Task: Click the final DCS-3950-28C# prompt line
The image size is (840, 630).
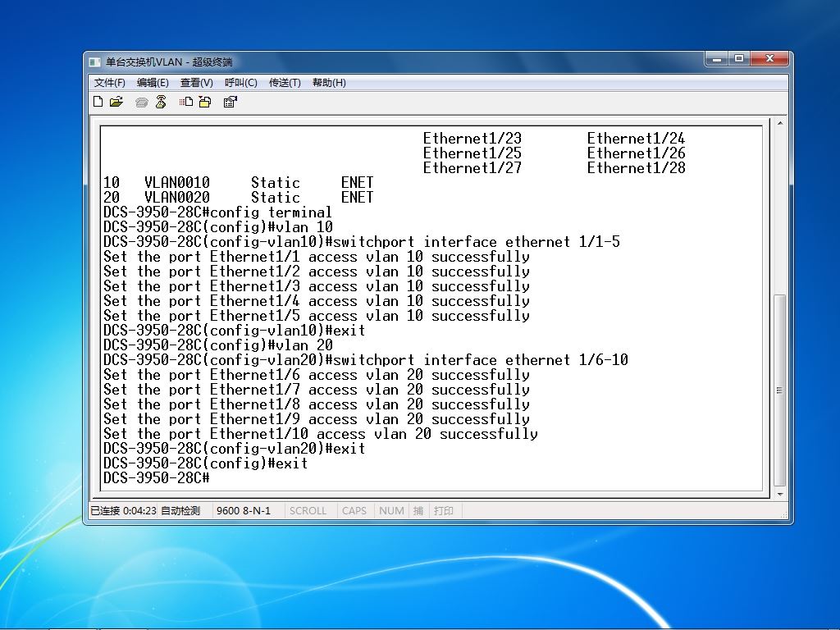Action: 157,478
